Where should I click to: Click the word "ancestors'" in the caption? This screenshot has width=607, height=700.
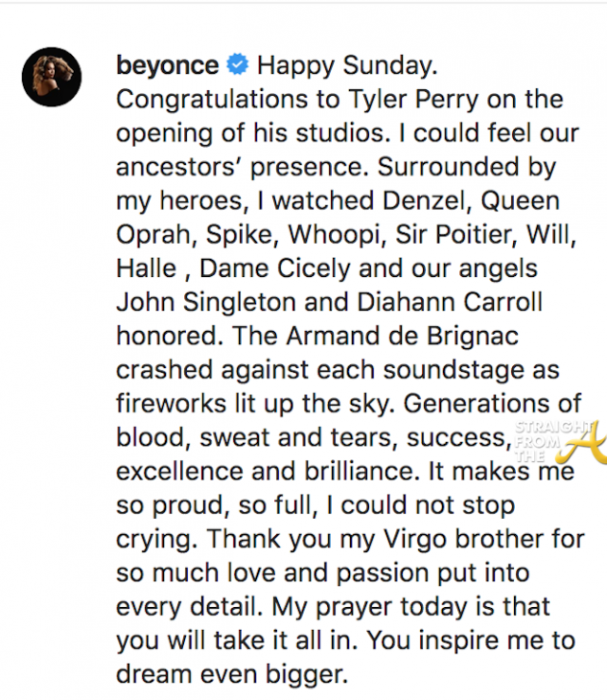pyautogui.click(x=173, y=167)
